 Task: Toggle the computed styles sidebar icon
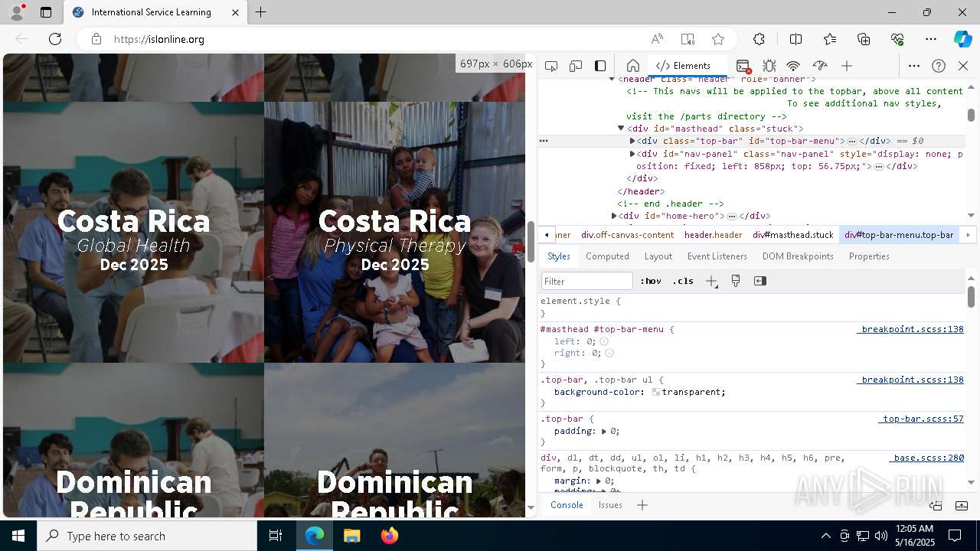coord(759,281)
